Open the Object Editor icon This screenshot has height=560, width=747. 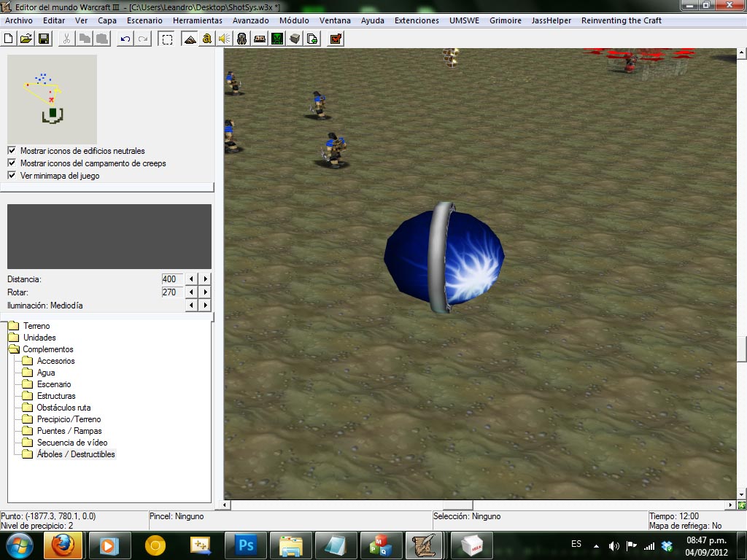[242, 39]
